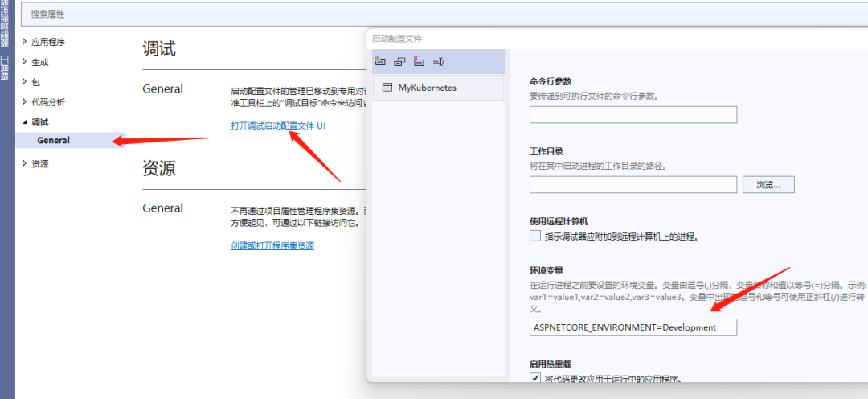Open the create or open assembly resources link
The width and height of the screenshot is (868, 399).
click(272, 245)
